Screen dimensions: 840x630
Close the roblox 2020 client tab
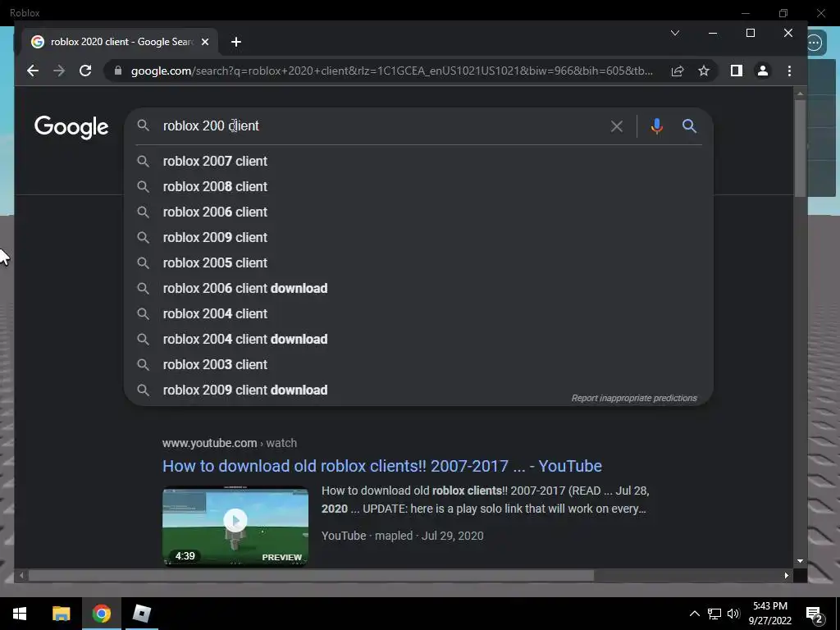pos(204,42)
